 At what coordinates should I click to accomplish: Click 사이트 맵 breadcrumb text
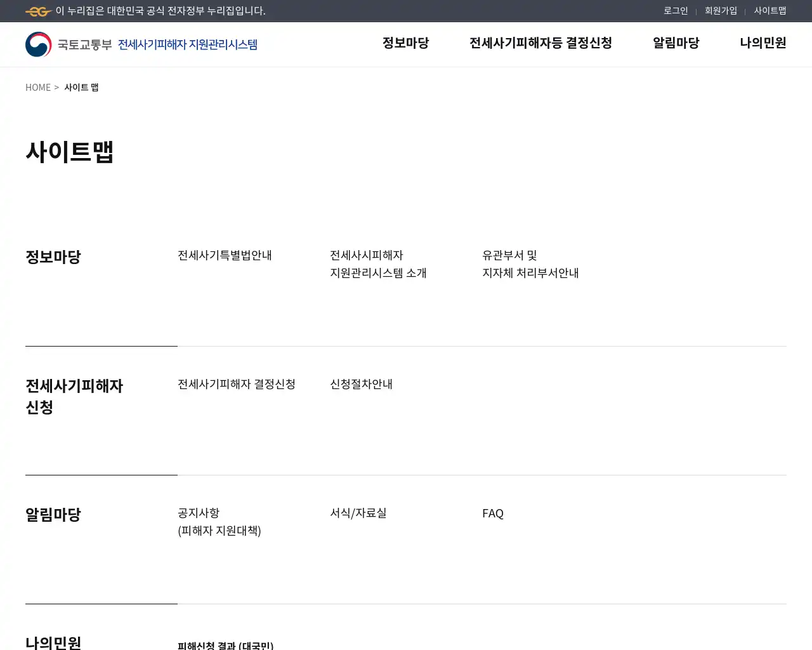pos(81,88)
